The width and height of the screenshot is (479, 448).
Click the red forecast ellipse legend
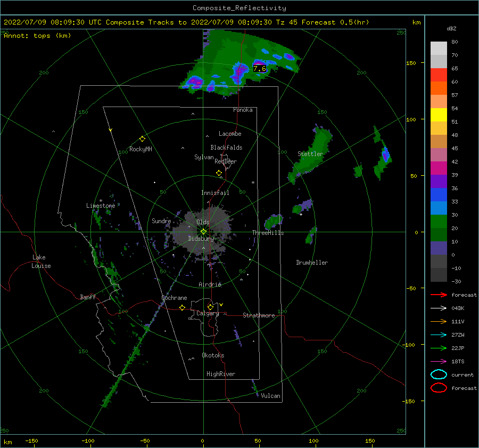tap(439, 388)
